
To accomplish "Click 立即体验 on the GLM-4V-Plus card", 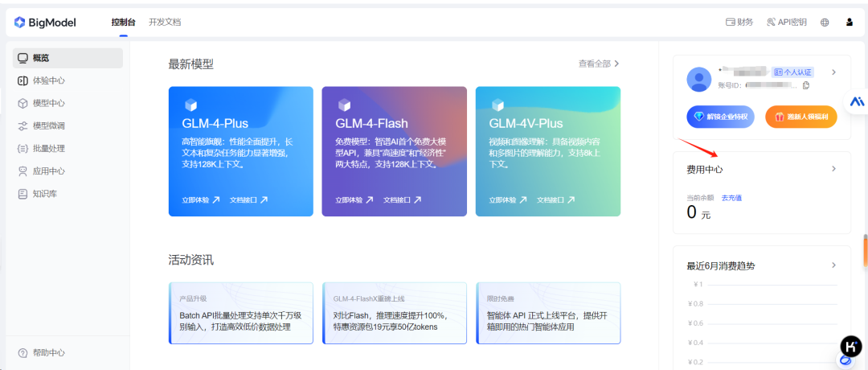I will click(x=508, y=200).
